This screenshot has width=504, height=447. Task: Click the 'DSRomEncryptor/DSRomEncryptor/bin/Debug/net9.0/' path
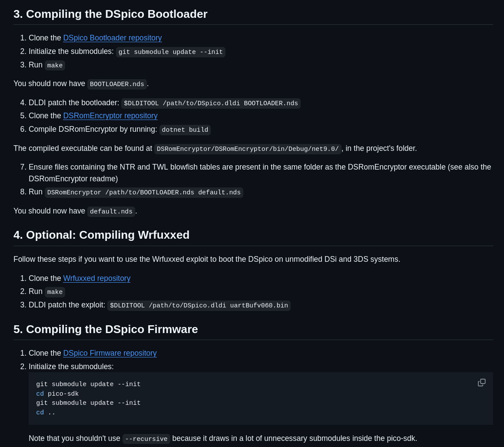248,149
